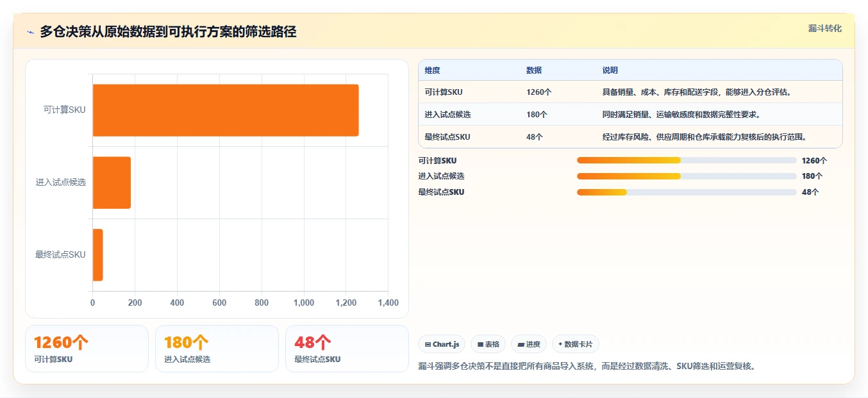Open the 180个 进入试点候选 stat card
868x398 pixels.
coord(217,349)
